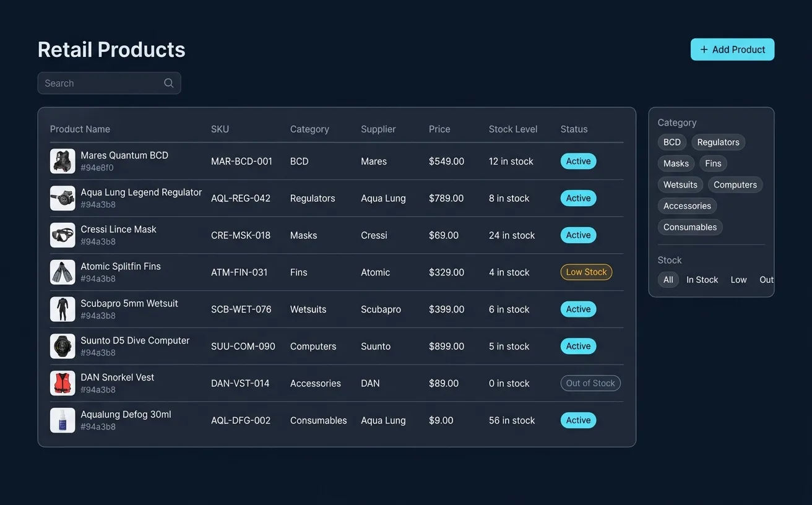Open Aqua Lung Legend Regulator product name
This screenshot has width=812, height=505.
141,192
